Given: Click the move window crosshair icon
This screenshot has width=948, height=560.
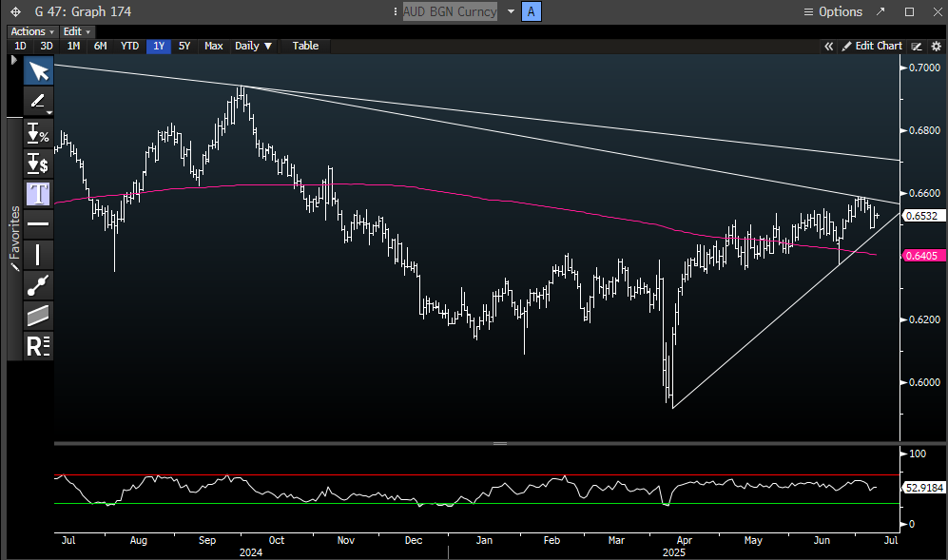Looking at the screenshot, I should pyautogui.click(x=16, y=11).
